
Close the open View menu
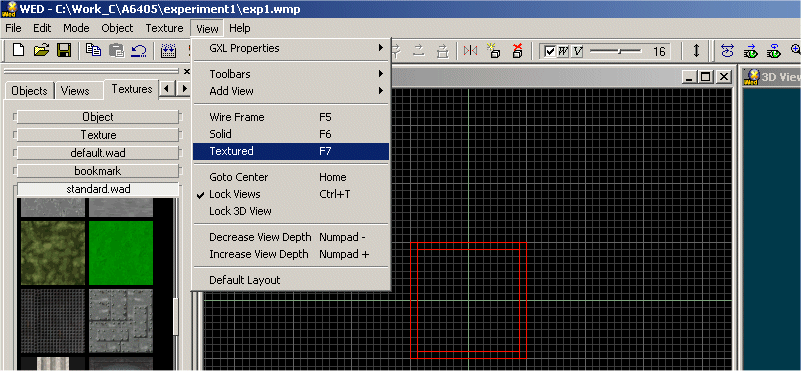[x=207, y=29]
